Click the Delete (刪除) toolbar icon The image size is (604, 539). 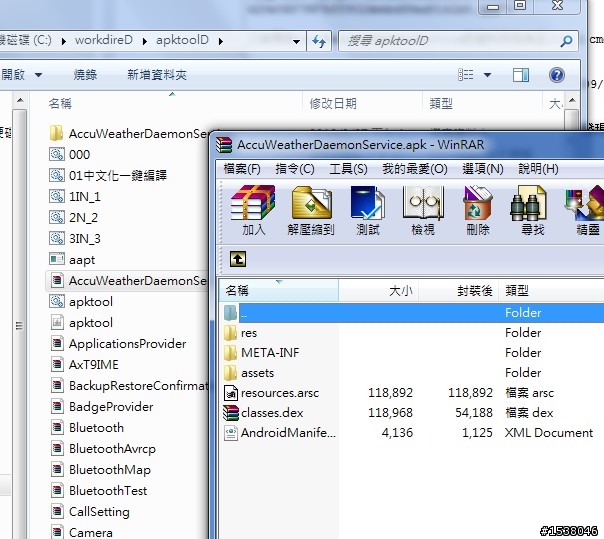(478, 210)
